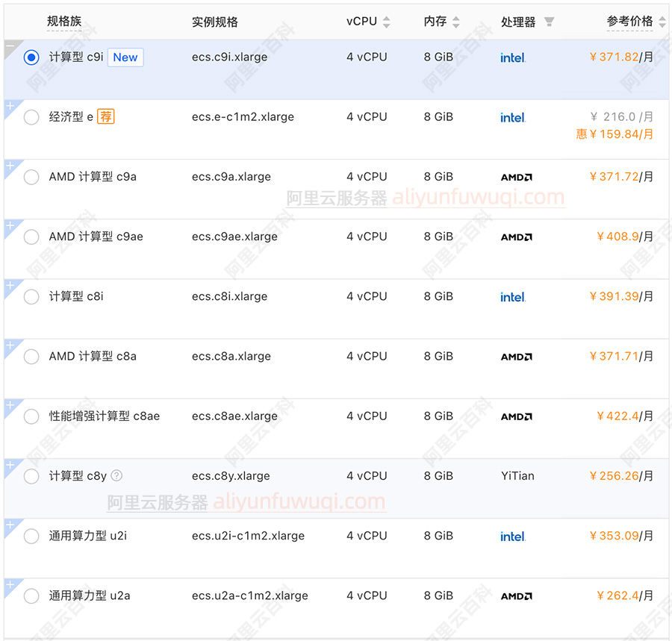Sort by vCPU column arrows
Image resolution: width=672 pixels, height=641 pixels.
click(x=386, y=22)
